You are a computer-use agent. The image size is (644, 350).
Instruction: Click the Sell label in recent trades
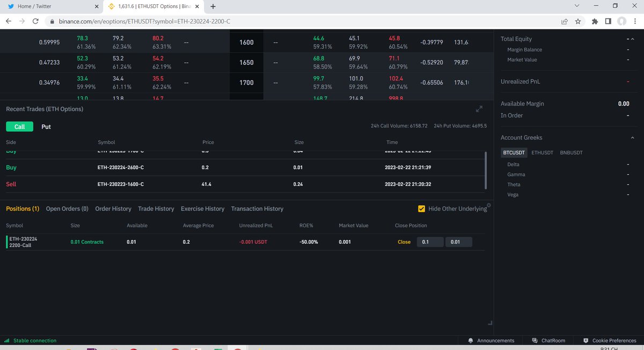pyautogui.click(x=11, y=184)
